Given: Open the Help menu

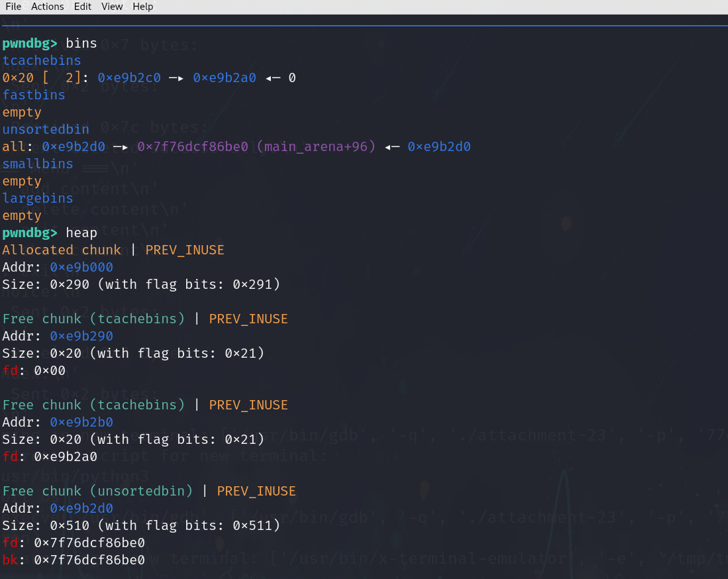Looking at the screenshot, I should [x=142, y=7].
